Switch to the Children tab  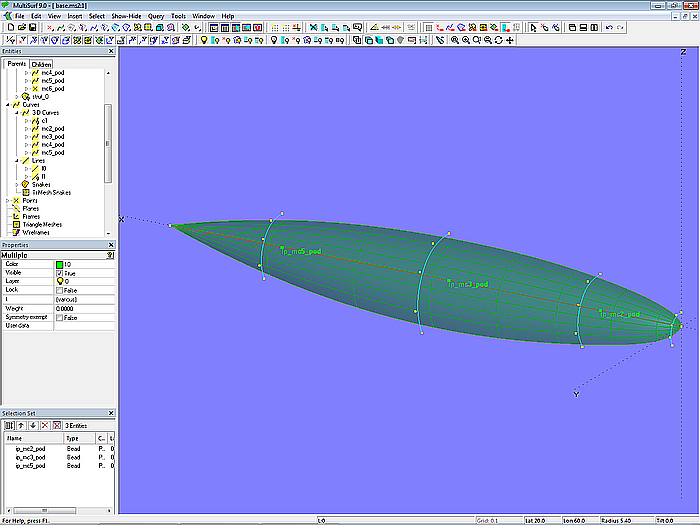tap(42, 64)
